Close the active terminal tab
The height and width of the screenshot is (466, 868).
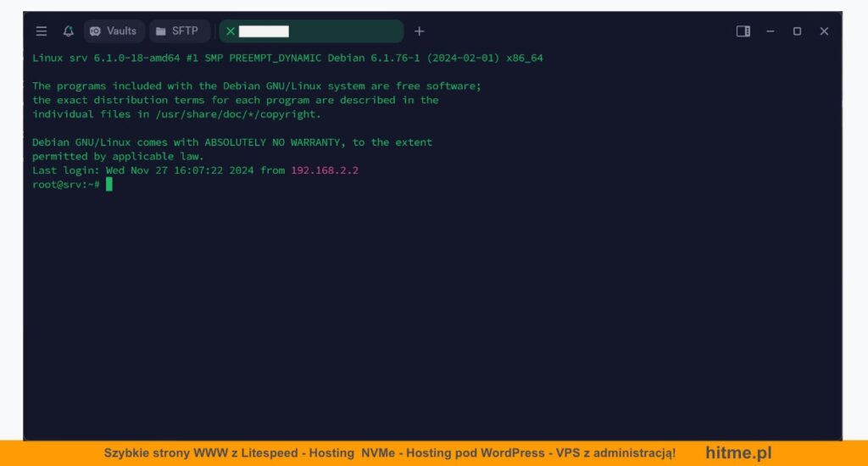[231, 31]
